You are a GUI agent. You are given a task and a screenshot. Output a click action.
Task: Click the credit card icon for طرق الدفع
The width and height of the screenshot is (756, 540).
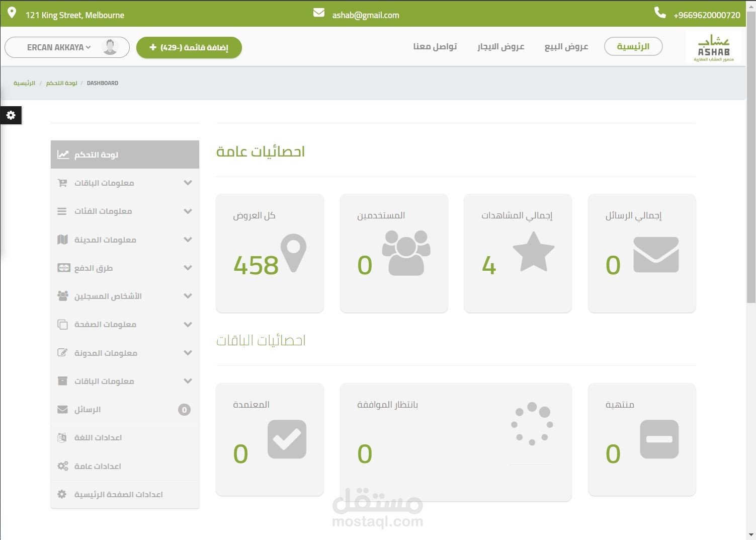pos(63,268)
